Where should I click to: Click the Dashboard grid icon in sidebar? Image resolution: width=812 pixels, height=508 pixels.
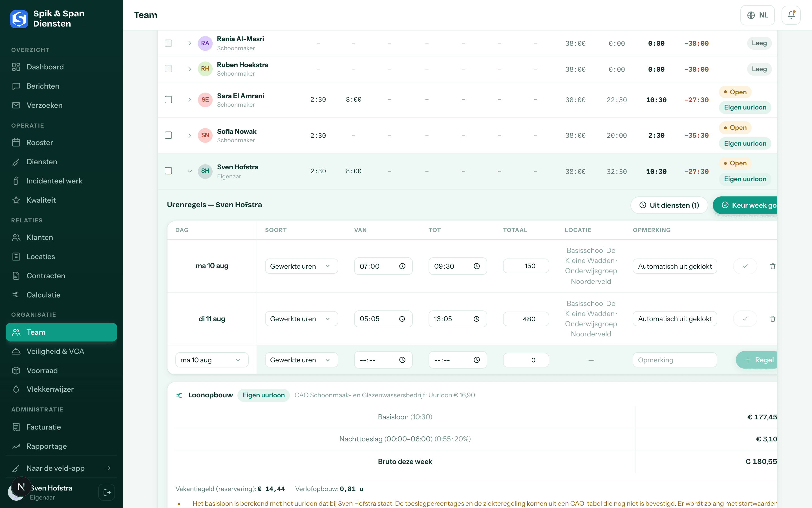click(16, 67)
